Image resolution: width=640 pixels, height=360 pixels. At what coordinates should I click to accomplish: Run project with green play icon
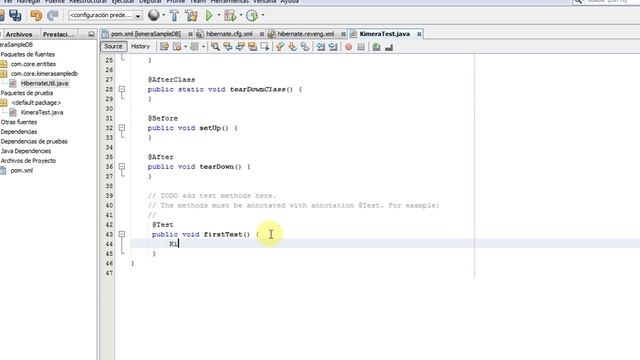pos(209,16)
